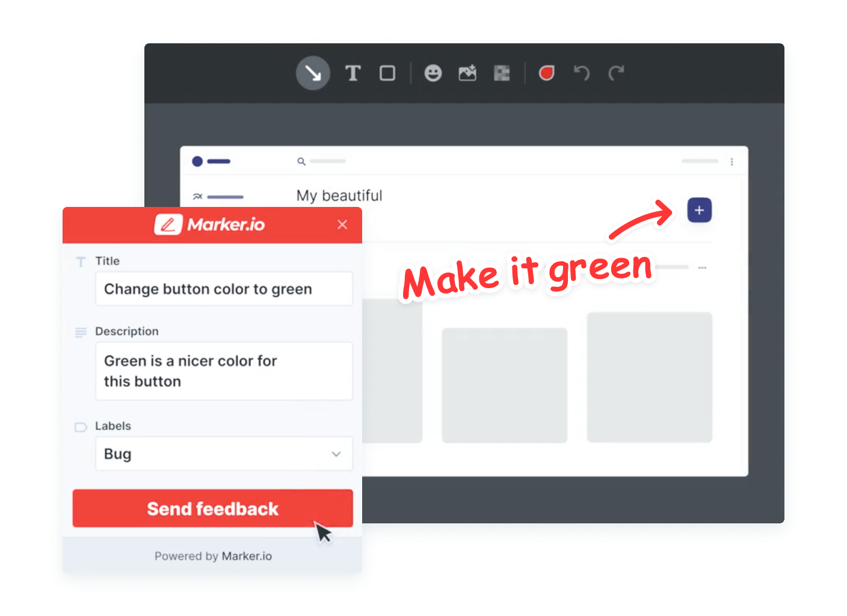
Task: Close the Marker.io feedback widget
Action: [342, 224]
